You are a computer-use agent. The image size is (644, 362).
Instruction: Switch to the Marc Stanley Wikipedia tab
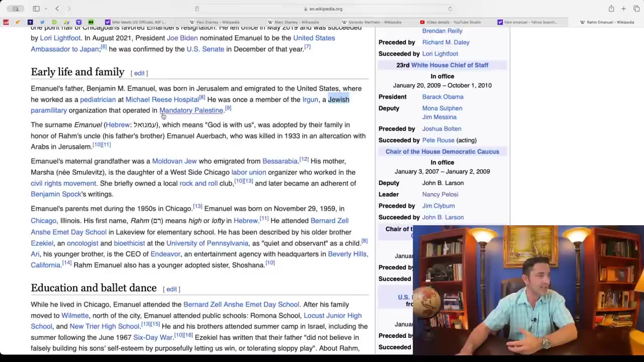293,22
